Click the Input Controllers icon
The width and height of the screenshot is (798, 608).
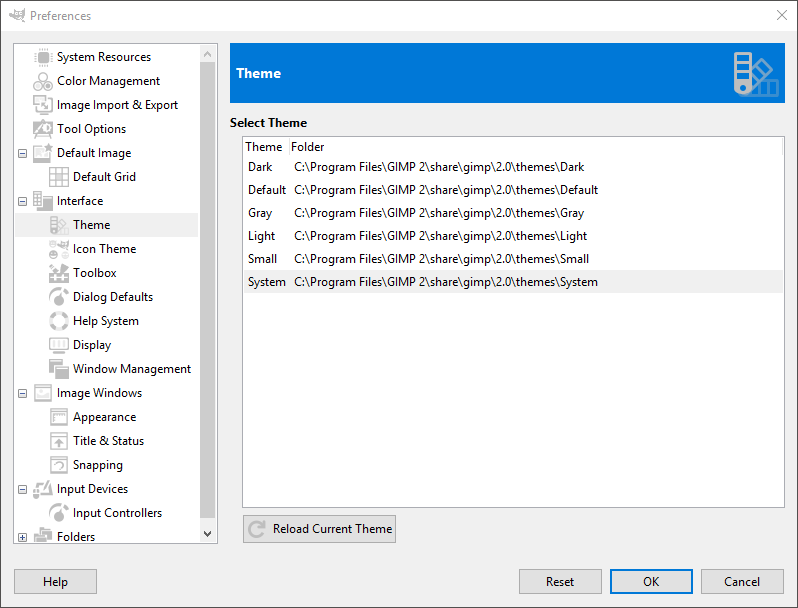pos(59,513)
